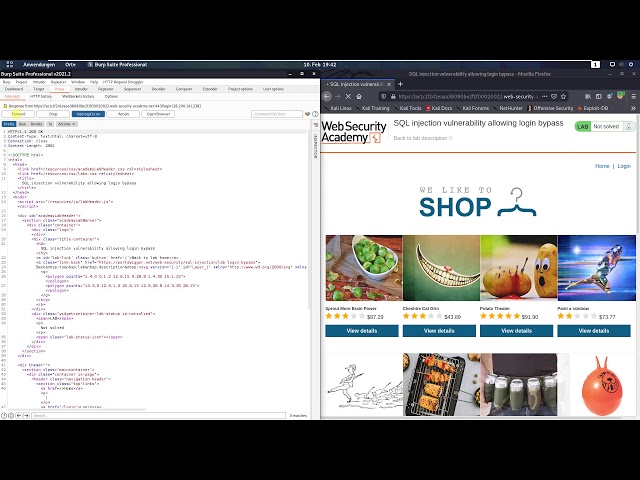Click Back to lab description link
The height and width of the screenshot is (480, 640).
pyautogui.click(x=423, y=138)
